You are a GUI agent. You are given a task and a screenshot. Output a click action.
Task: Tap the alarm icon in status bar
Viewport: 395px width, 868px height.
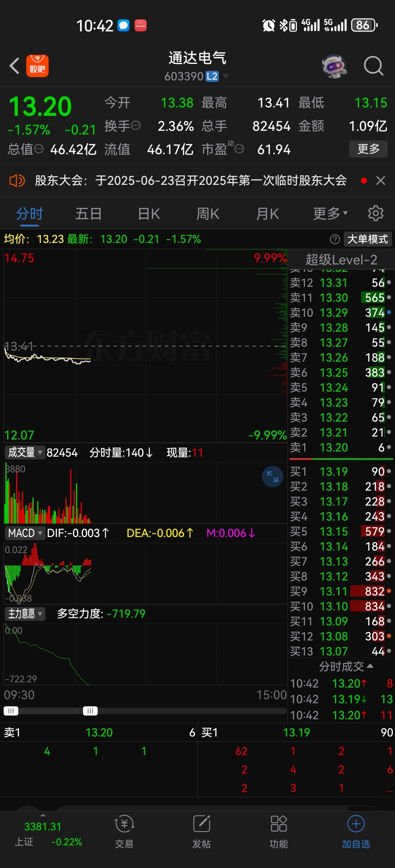(x=268, y=25)
